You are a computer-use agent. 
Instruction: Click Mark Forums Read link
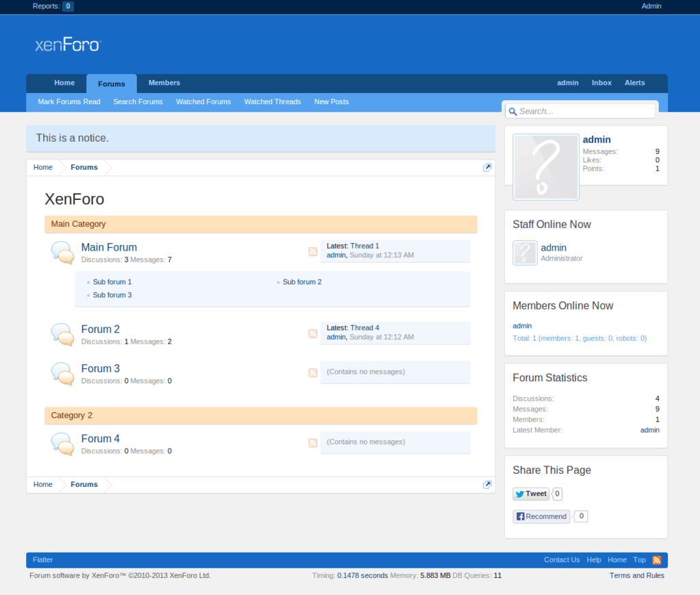69,102
